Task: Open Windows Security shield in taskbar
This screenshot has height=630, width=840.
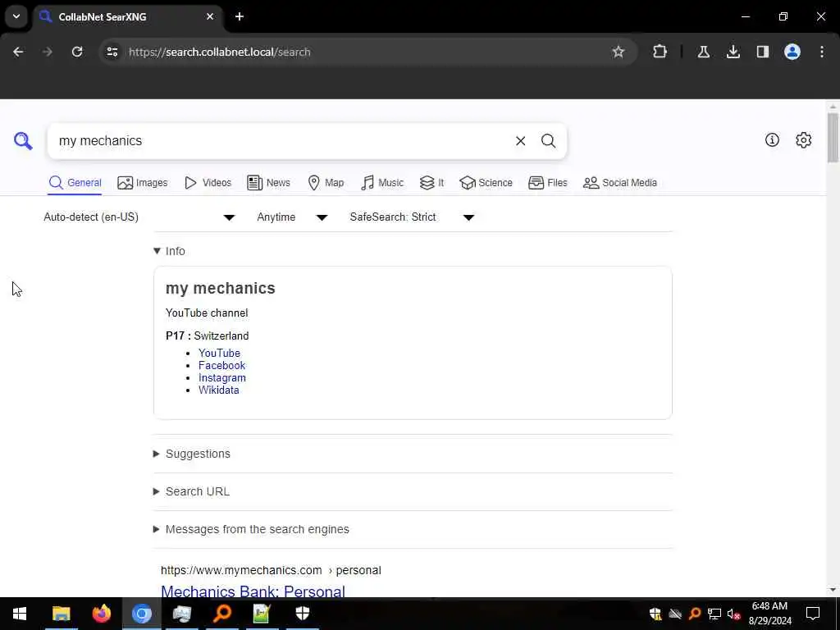Action: (303, 614)
